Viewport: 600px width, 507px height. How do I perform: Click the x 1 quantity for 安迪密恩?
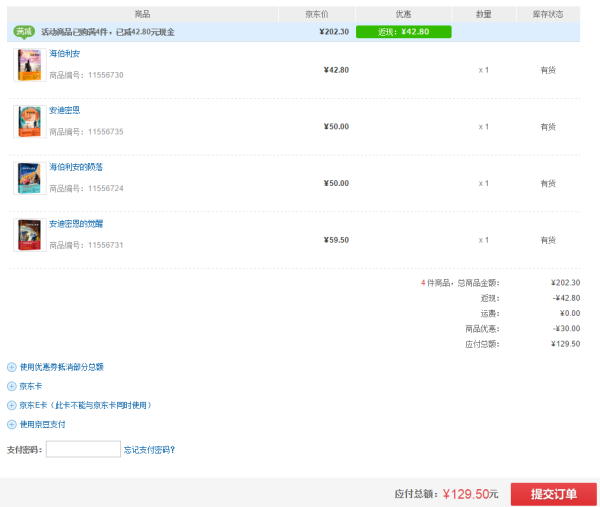click(x=483, y=127)
